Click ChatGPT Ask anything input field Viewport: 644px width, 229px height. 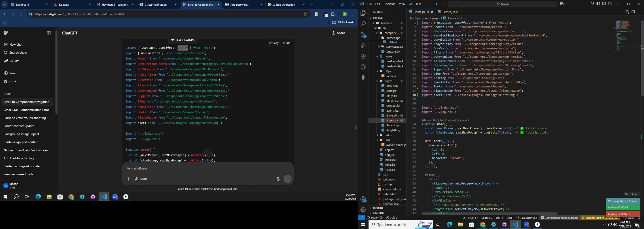coord(208,168)
